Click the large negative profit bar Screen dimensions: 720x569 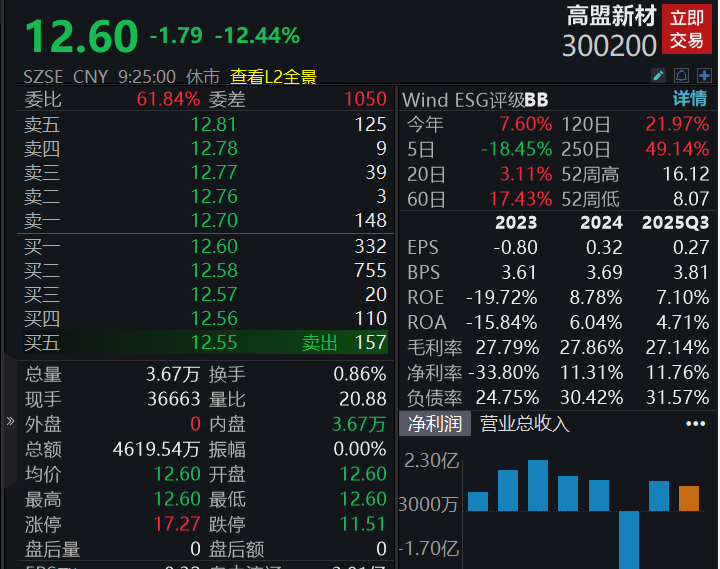coord(629,538)
